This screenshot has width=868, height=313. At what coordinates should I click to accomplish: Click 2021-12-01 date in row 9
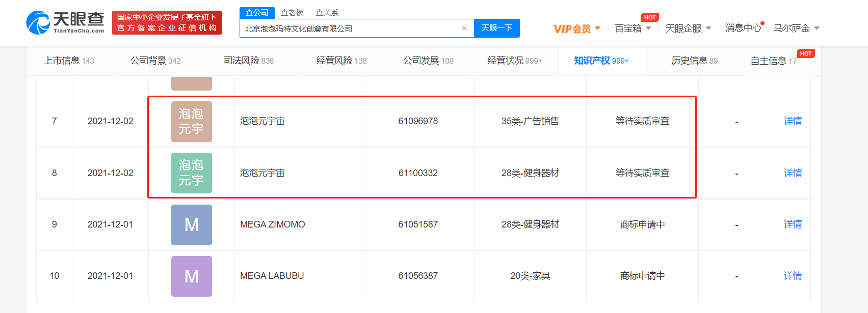click(110, 224)
